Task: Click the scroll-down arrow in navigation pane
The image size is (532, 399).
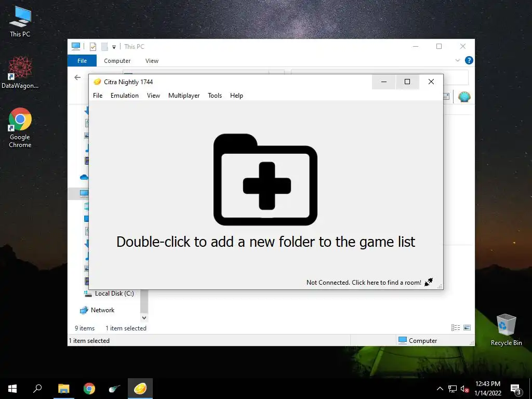Action: [144, 318]
